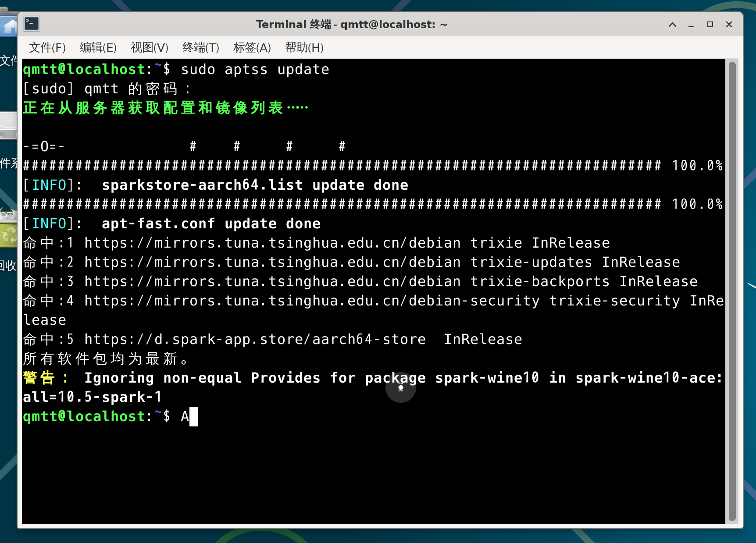Open the 视图(V) menu
756x543 pixels.
click(150, 47)
